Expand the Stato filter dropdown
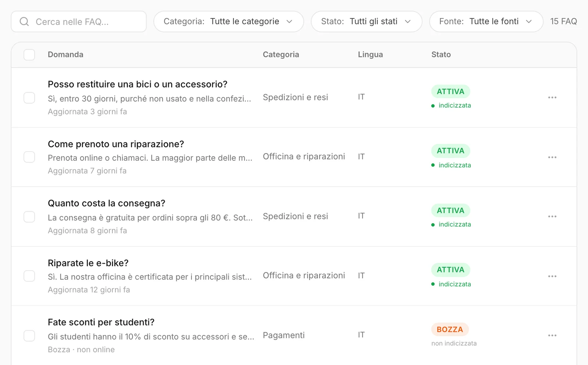The height and width of the screenshot is (365, 588). coord(366,22)
